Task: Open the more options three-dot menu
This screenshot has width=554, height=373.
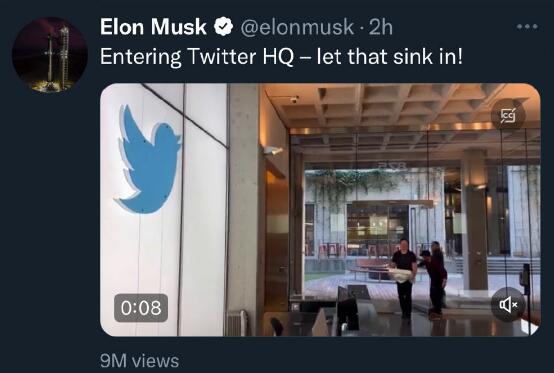Action: pos(527,26)
